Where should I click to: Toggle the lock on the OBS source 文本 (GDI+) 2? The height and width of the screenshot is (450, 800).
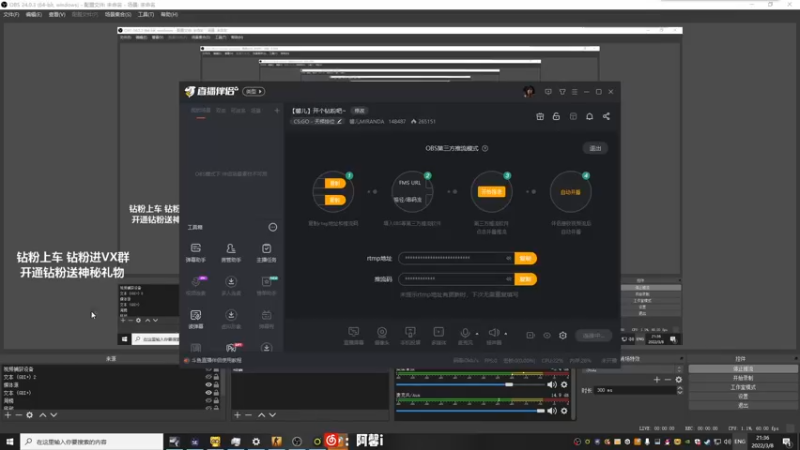(x=216, y=377)
